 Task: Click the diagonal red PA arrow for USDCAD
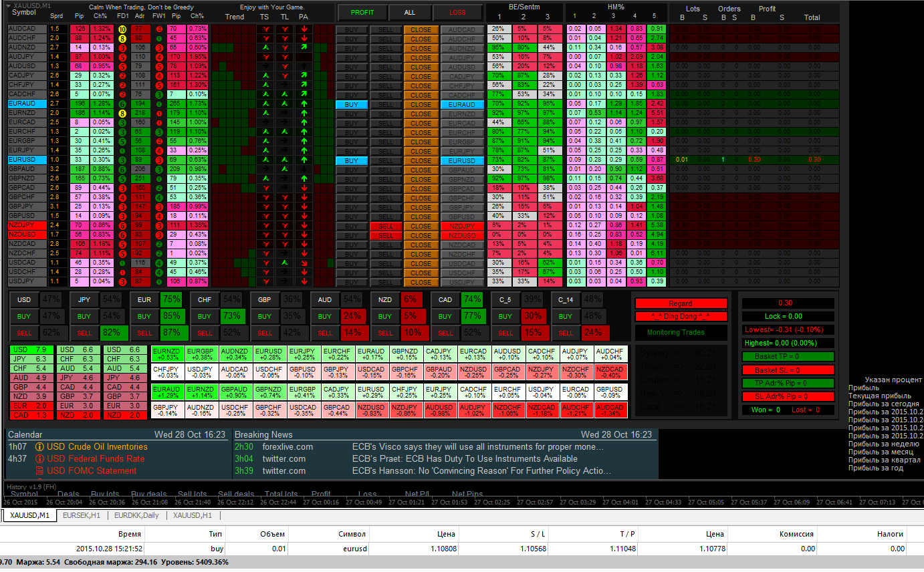(x=304, y=263)
